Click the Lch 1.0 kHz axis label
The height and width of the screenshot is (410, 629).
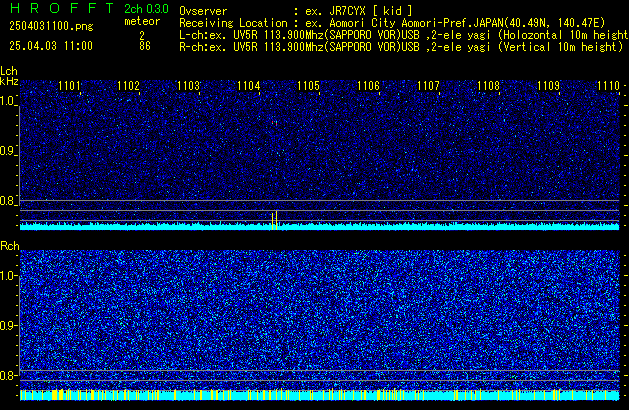point(8,101)
